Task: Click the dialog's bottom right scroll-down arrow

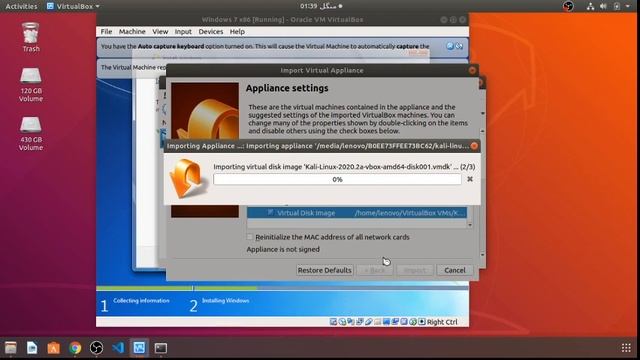Action: pos(482,255)
